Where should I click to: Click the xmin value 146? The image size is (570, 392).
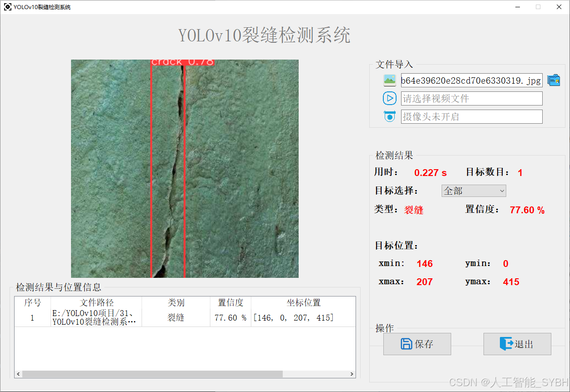click(x=425, y=264)
